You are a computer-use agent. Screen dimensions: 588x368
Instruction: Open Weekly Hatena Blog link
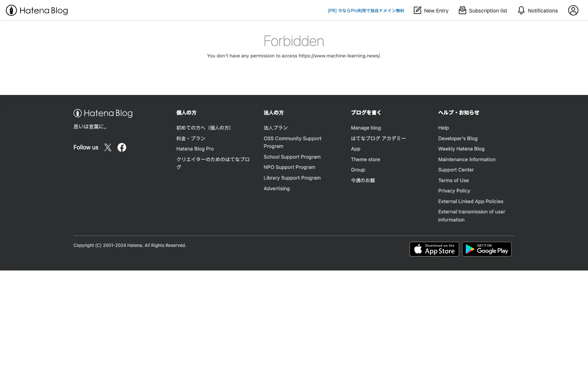[461, 149]
